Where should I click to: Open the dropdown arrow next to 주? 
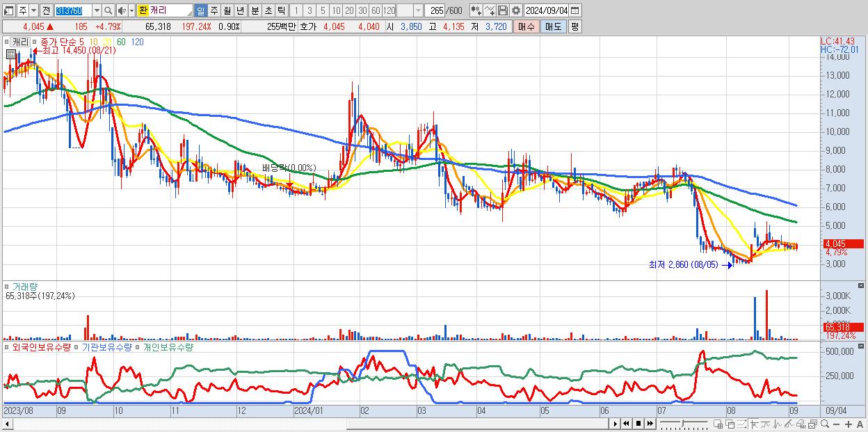pyautogui.click(x=33, y=11)
